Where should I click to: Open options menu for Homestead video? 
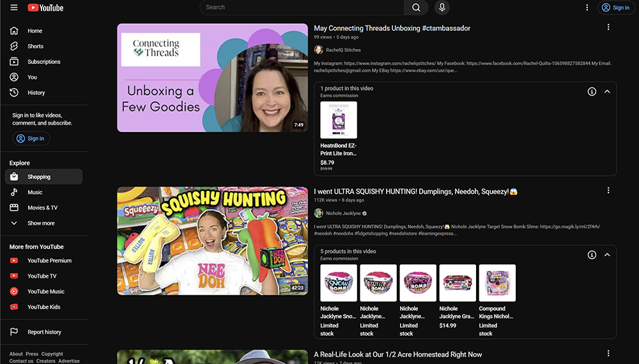[608, 353]
